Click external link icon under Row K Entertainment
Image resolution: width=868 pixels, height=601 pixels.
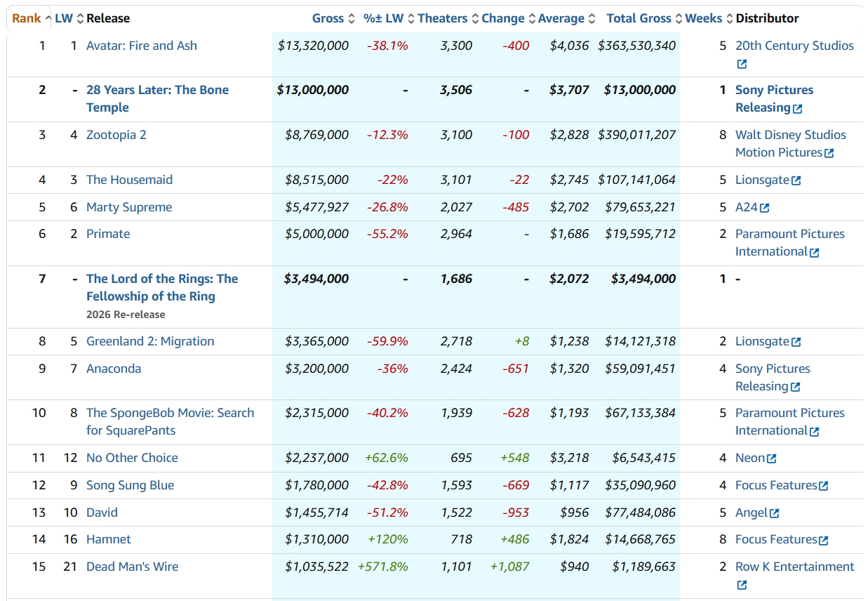click(742, 585)
